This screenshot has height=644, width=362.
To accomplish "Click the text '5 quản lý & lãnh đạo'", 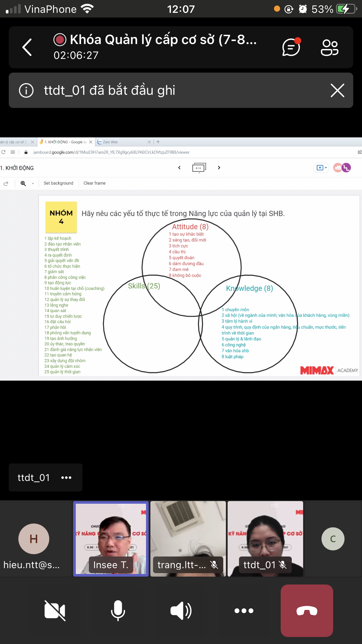I will (x=241, y=339).
